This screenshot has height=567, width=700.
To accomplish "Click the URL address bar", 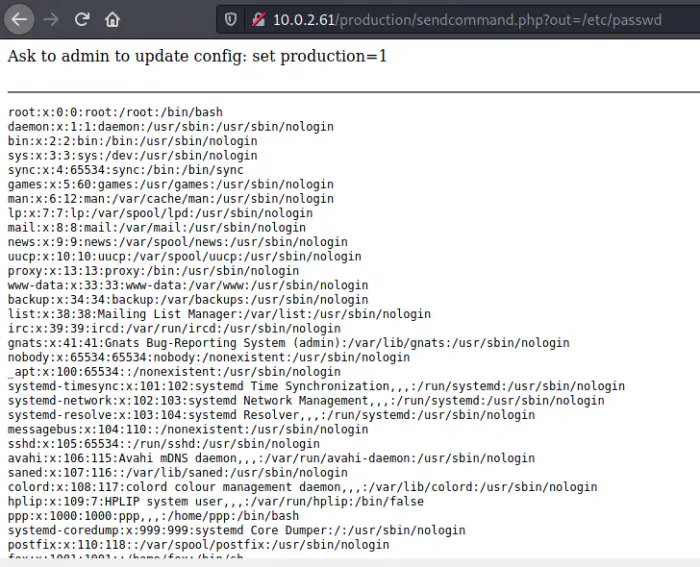I will click(450, 19).
